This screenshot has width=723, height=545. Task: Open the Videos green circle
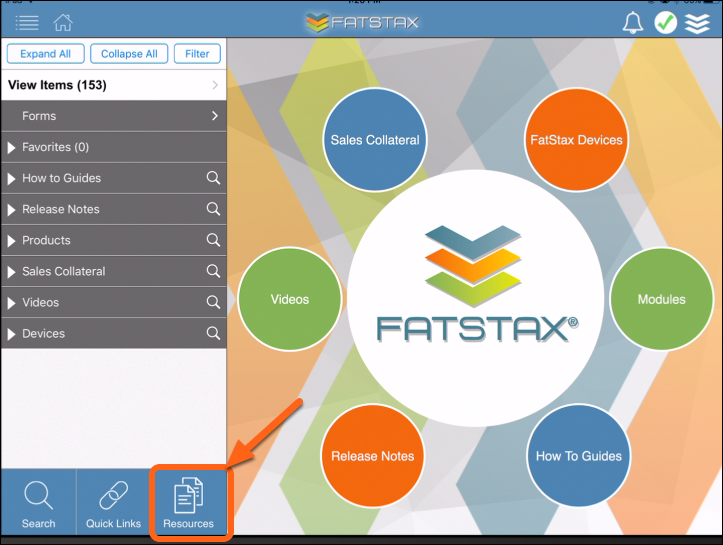coord(290,299)
